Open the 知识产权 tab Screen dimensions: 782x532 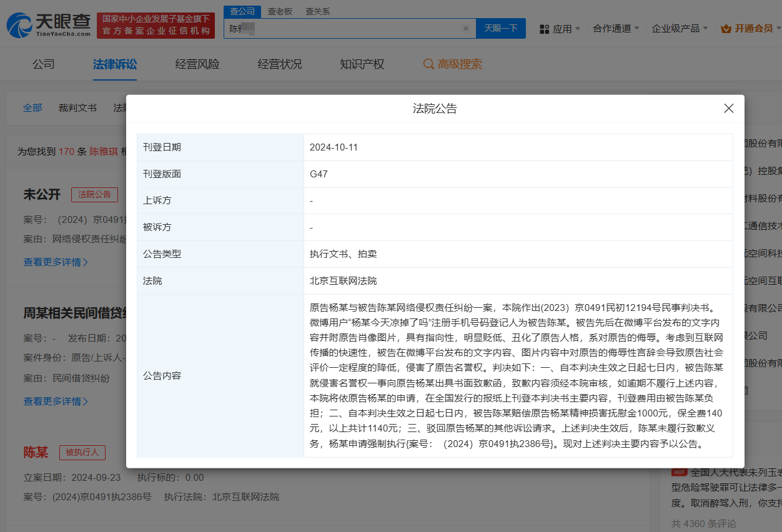(x=362, y=64)
